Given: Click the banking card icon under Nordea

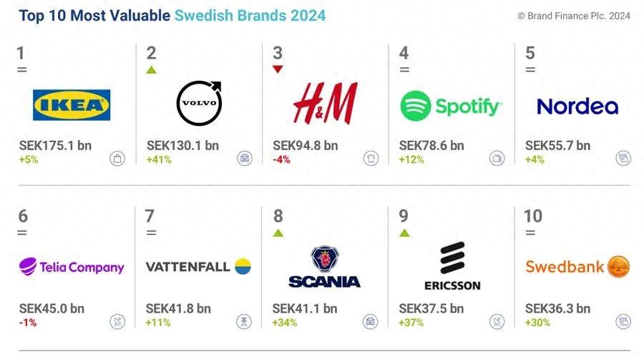Looking at the screenshot, I should [623, 159].
